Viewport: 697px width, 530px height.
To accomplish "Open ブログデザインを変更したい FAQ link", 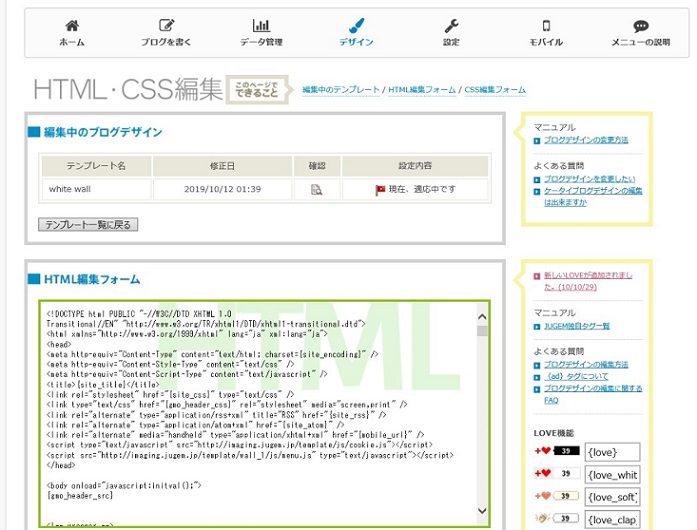I will (x=589, y=179).
